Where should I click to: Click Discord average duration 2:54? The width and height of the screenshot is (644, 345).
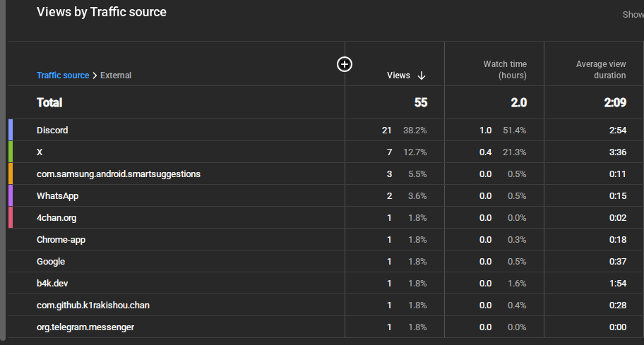coord(618,131)
